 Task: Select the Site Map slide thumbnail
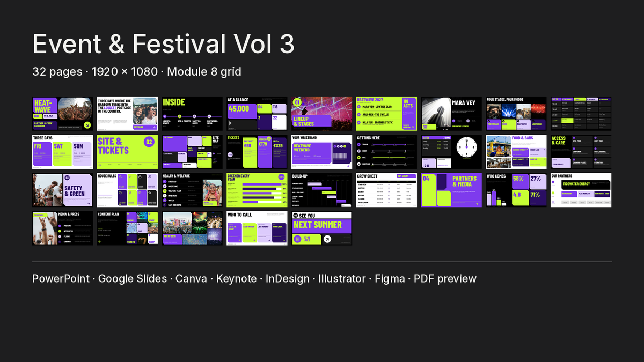pyautogui.click(x=192, y=152)
